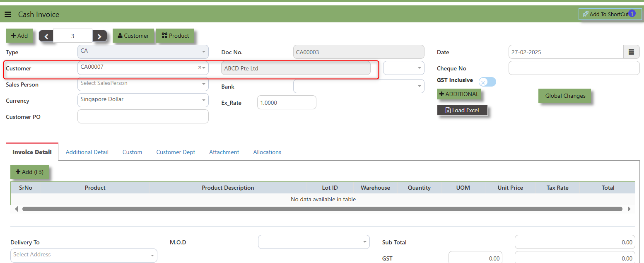644x263 pixels.
Task: Clear the selected customer CA00007 with x
Action: tap(200, 67)
